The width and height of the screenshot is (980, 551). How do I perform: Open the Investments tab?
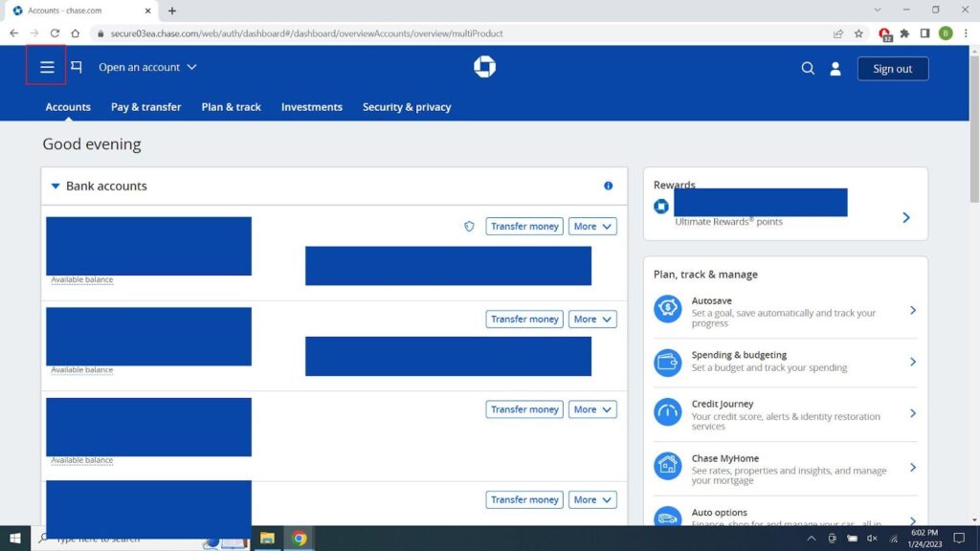[x=312, y=107]
